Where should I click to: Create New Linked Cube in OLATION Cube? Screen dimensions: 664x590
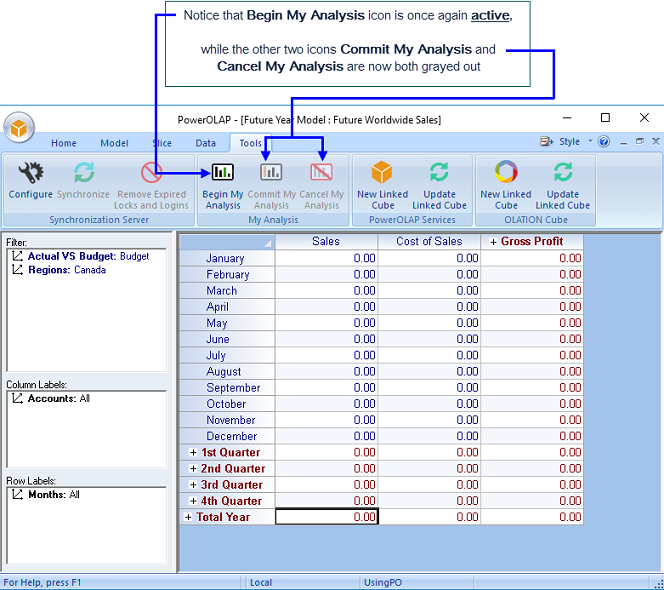[x=506, y=186]
